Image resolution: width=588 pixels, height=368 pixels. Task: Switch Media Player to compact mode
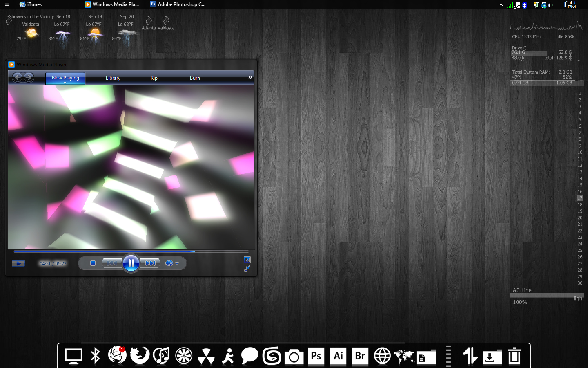(x=247, y=269)
